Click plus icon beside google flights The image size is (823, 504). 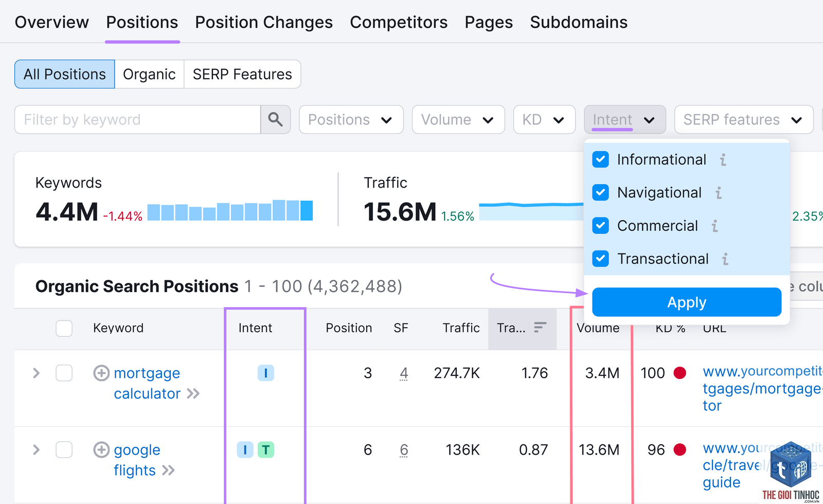click(101, 450)
